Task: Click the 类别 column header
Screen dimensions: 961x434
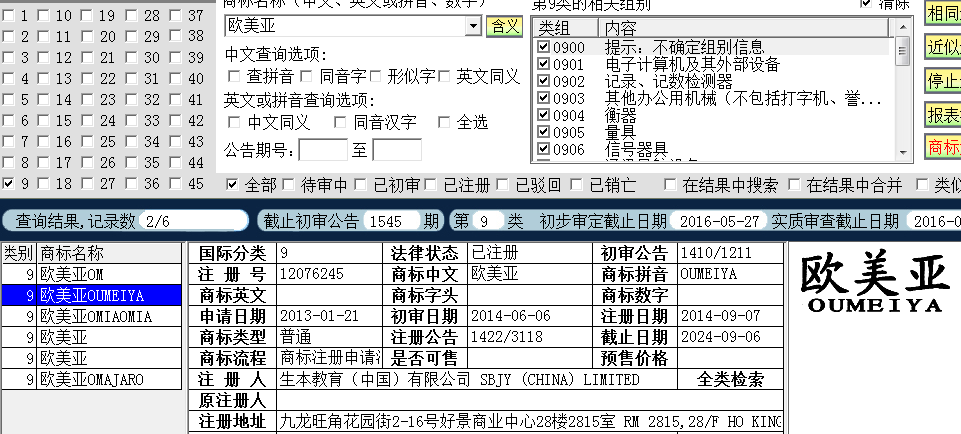Action: (x=20, y=253)
